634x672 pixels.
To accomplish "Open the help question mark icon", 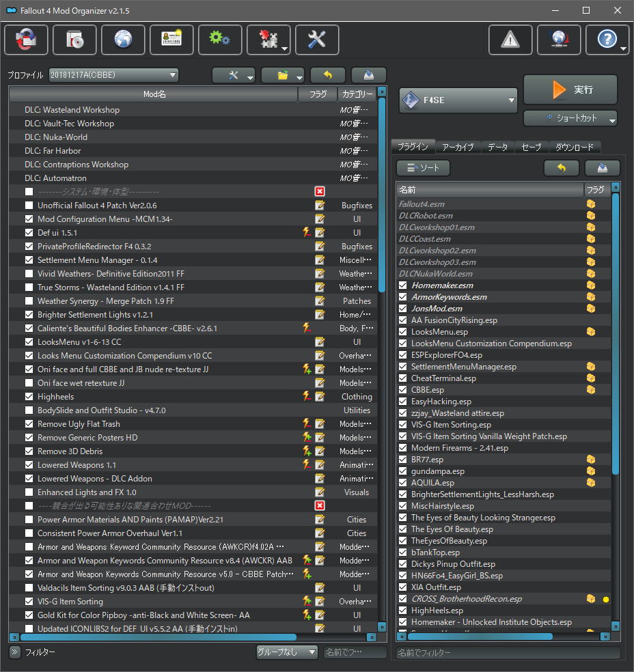I will click(607, 40).
